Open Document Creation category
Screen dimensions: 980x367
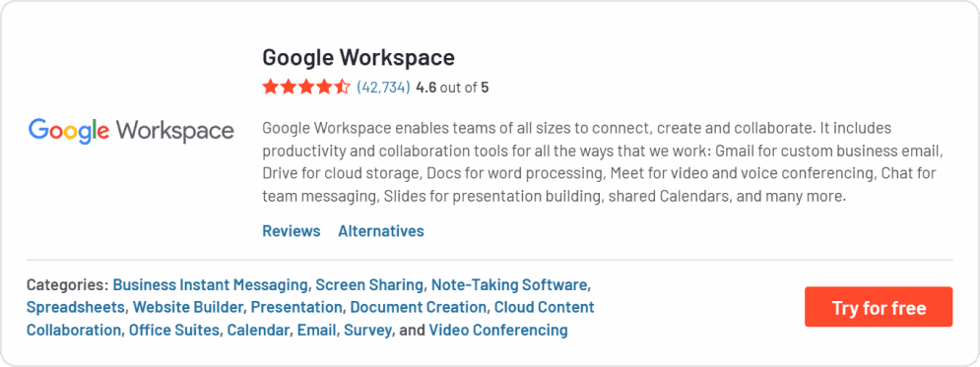[x=419, y=307]
